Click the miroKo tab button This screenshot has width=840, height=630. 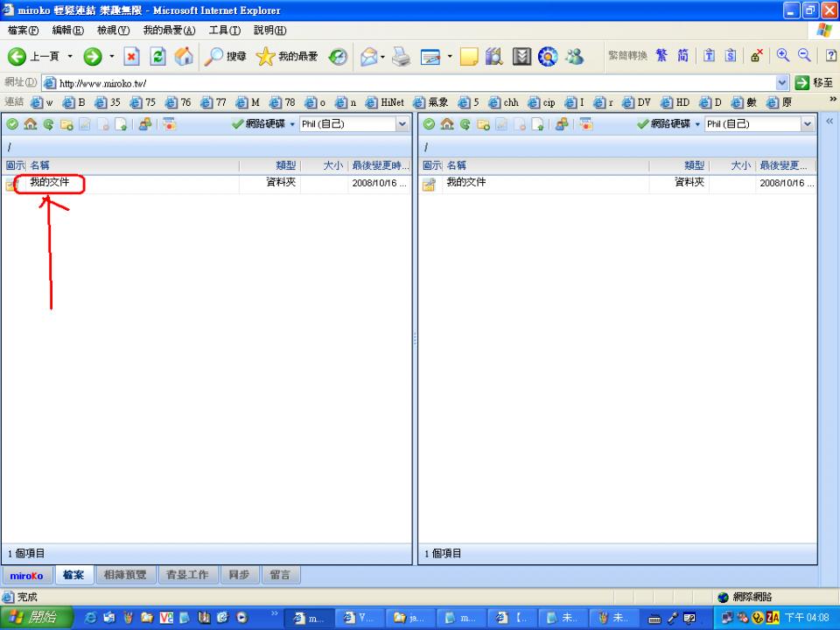pos(27,576)
